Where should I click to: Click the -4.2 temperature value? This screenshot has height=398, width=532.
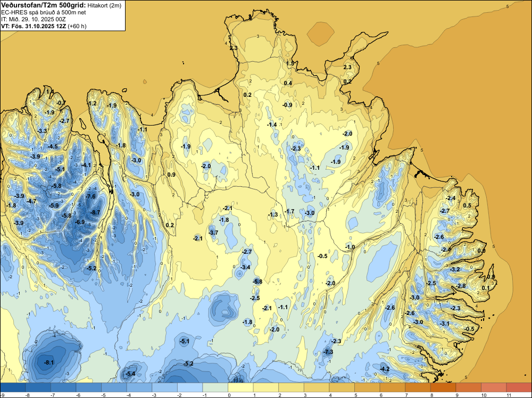[x=385, y=369]
